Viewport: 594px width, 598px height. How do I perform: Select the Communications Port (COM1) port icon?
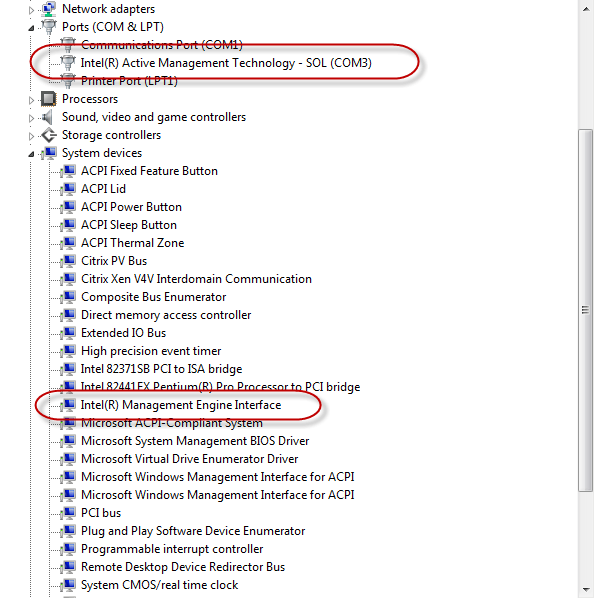[68, 45]
